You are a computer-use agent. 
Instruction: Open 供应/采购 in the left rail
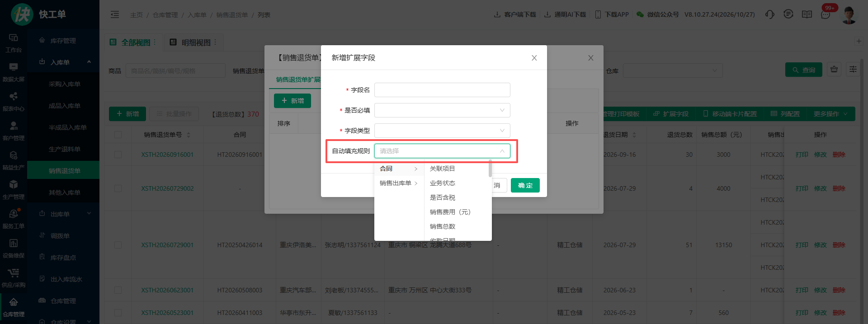14,278
